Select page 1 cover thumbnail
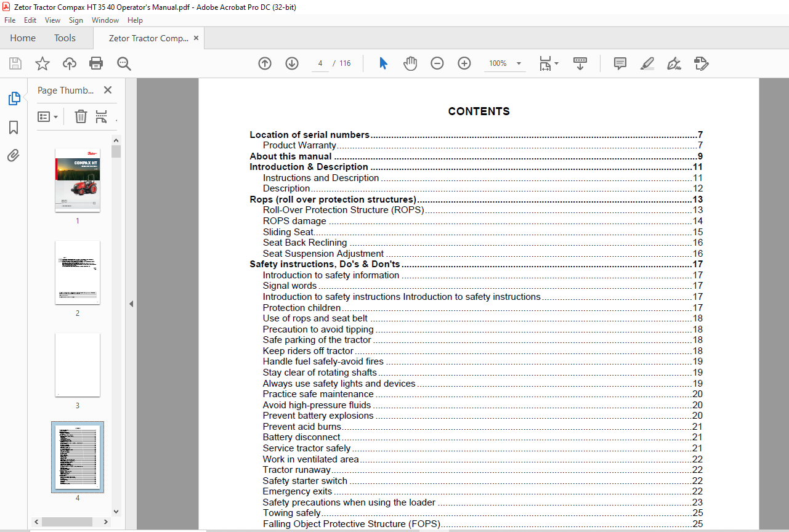Screen dimensions: 789x532 (78, 180)
